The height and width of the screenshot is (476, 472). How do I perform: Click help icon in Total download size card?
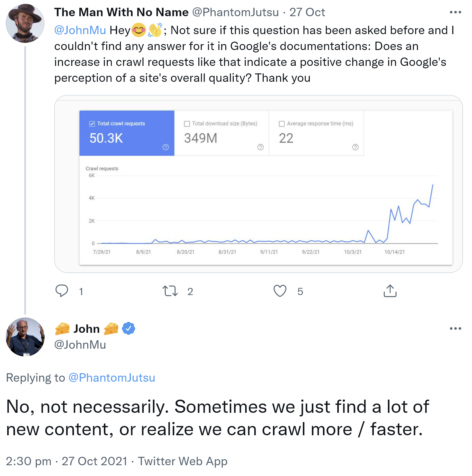[260, 147]
